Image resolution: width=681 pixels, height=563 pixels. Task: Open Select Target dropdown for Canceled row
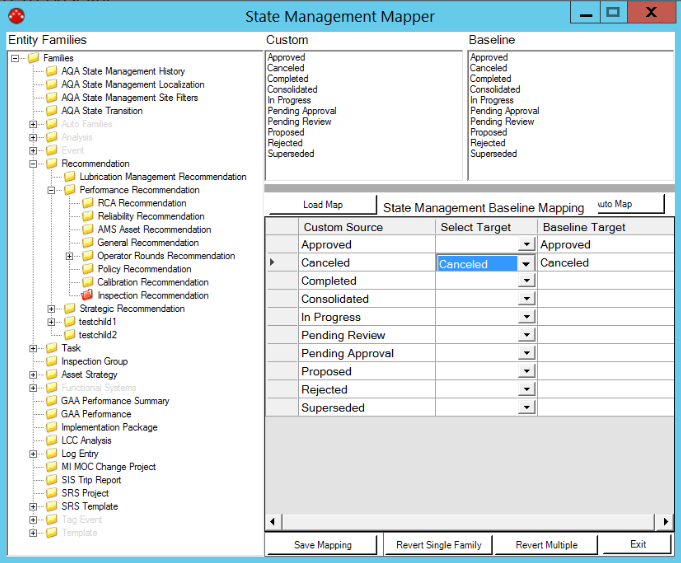tap(526, 263)
